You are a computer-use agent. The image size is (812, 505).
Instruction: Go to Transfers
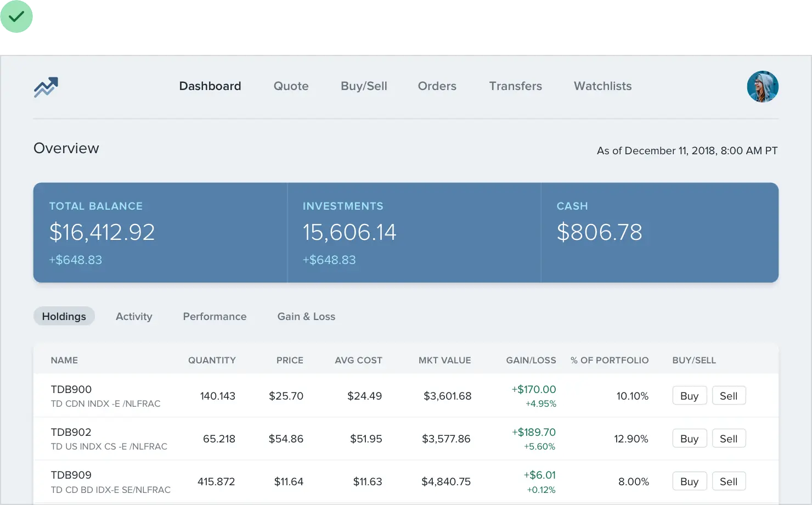click(x=515, y=86)
